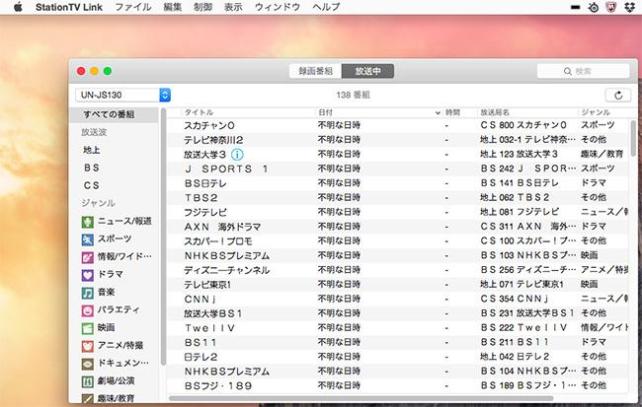Click the 検索 search field

pos(583,71)
